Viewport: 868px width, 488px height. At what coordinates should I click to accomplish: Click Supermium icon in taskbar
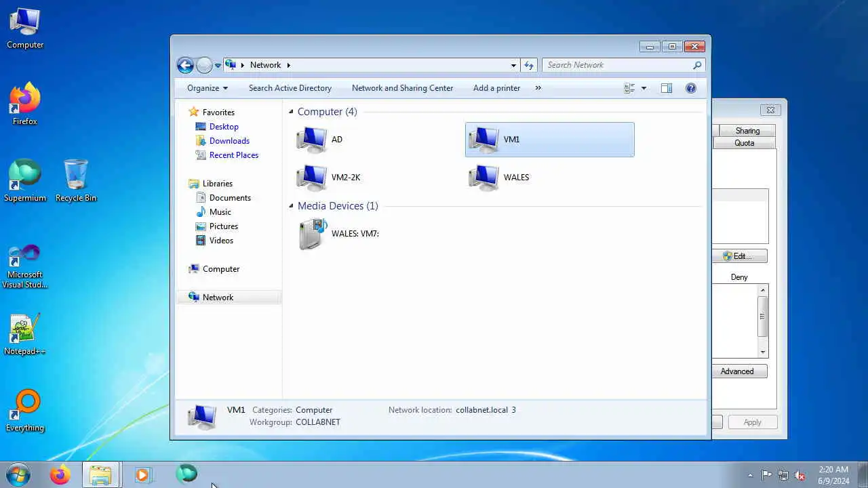pos(186,474)
